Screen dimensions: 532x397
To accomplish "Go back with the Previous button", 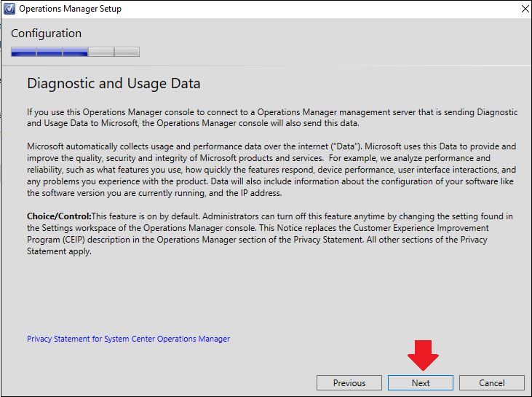I will tap(349, 382).
